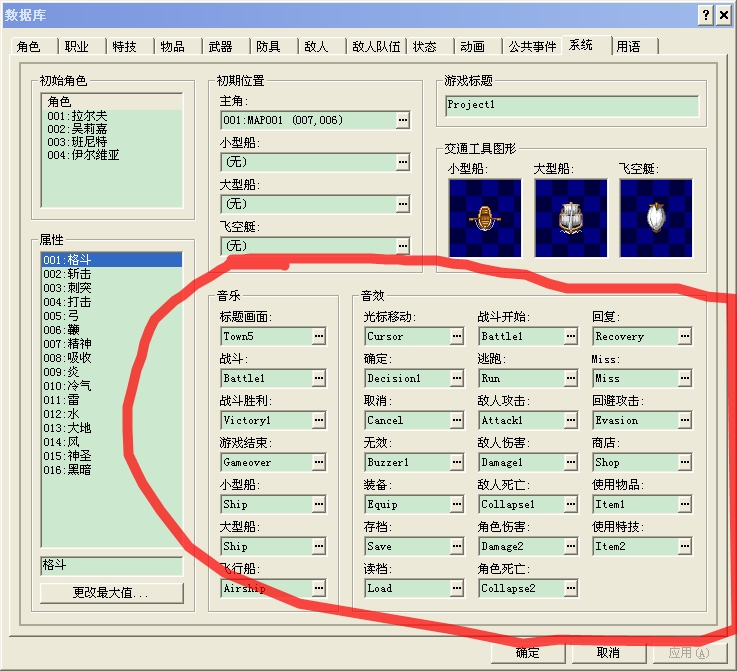737x671 pixels.
Task: Browse sound for 回复 Recovery
Action: 685,336
